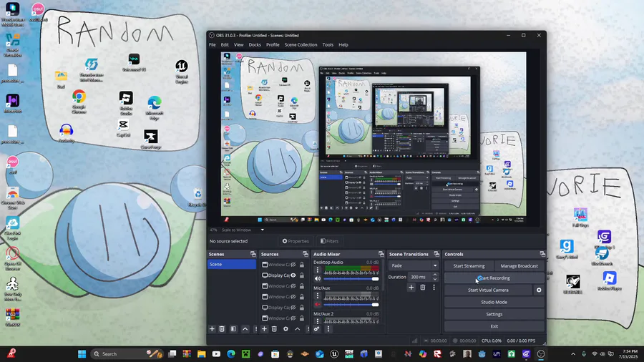Open the Docks menu

pyautogui.click(x=255, y=45)
